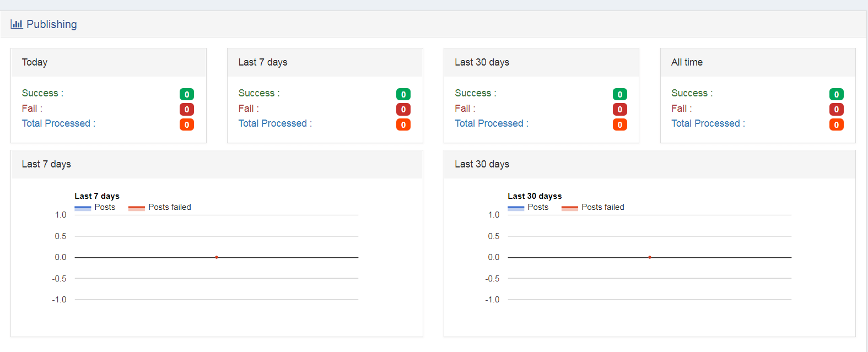Image resolution: width=868 pixels, height=352 pixels.
Task: Click Total Processed label in Last 7 days card
Action: (x=275, y=123)
